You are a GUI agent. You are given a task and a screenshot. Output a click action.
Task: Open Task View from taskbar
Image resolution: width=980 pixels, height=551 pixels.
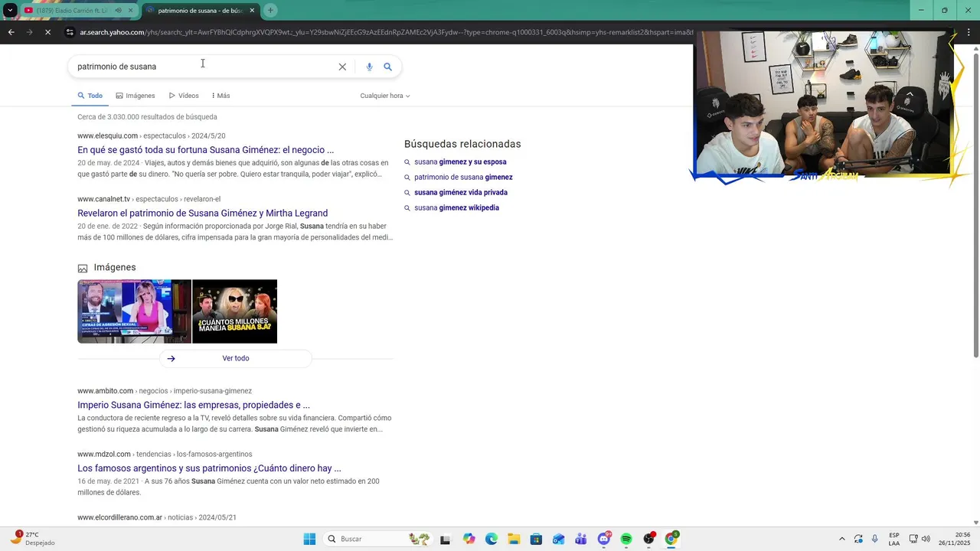tap(445, 539)
